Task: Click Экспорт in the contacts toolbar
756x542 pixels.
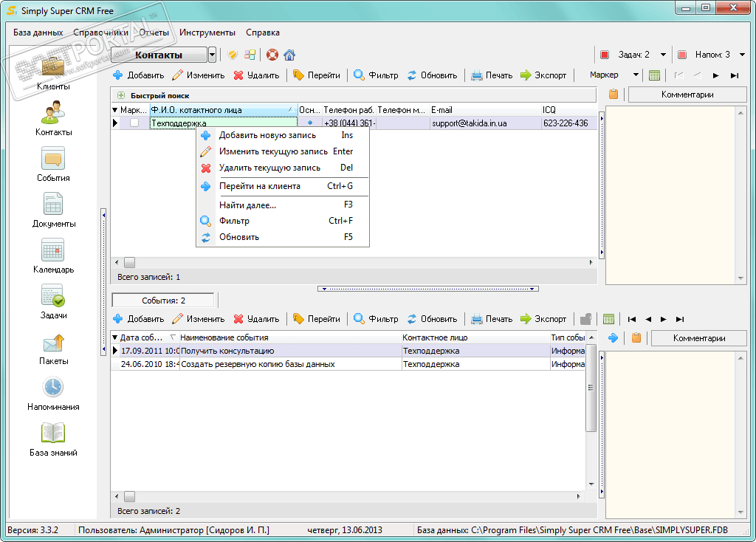Action: (x=543, y=75)
